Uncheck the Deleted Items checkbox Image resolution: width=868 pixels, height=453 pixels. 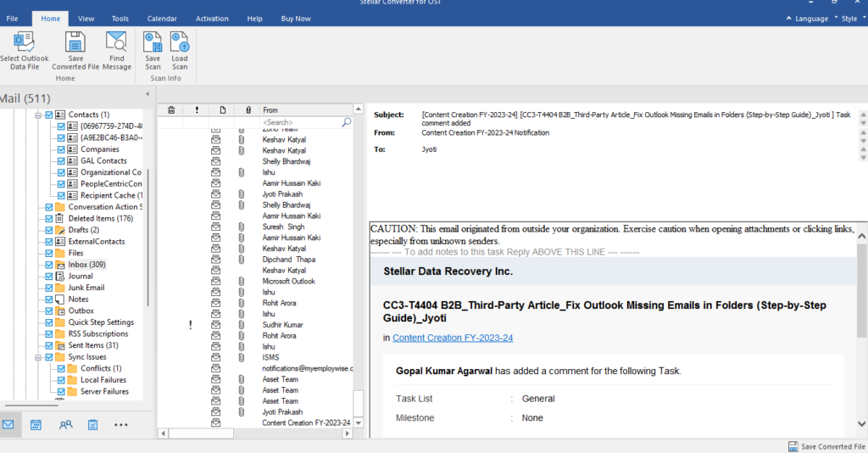[48, 218]
